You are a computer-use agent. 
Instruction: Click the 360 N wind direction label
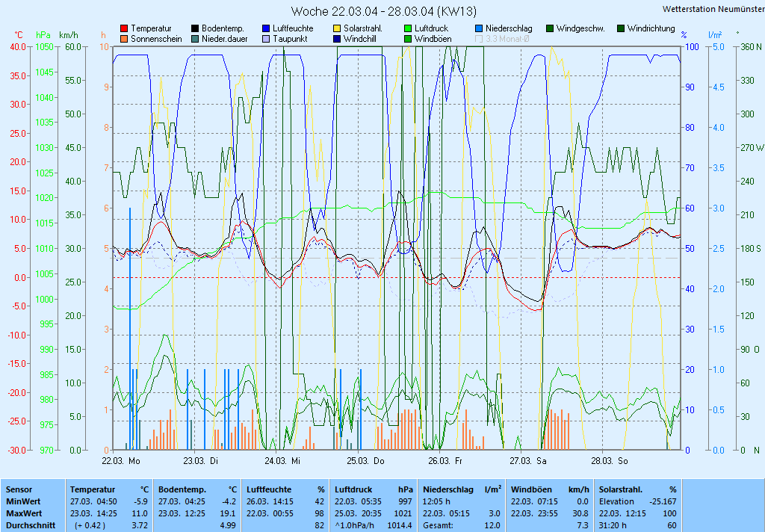[751, 47]
